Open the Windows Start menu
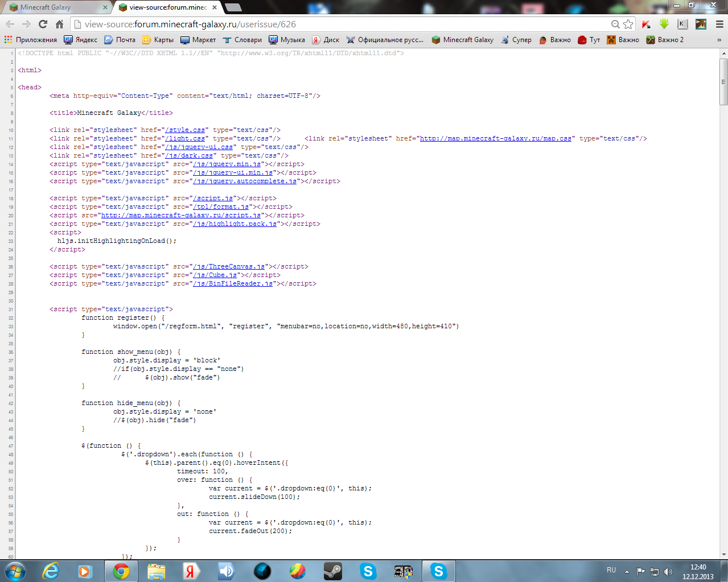 point(15,571)
